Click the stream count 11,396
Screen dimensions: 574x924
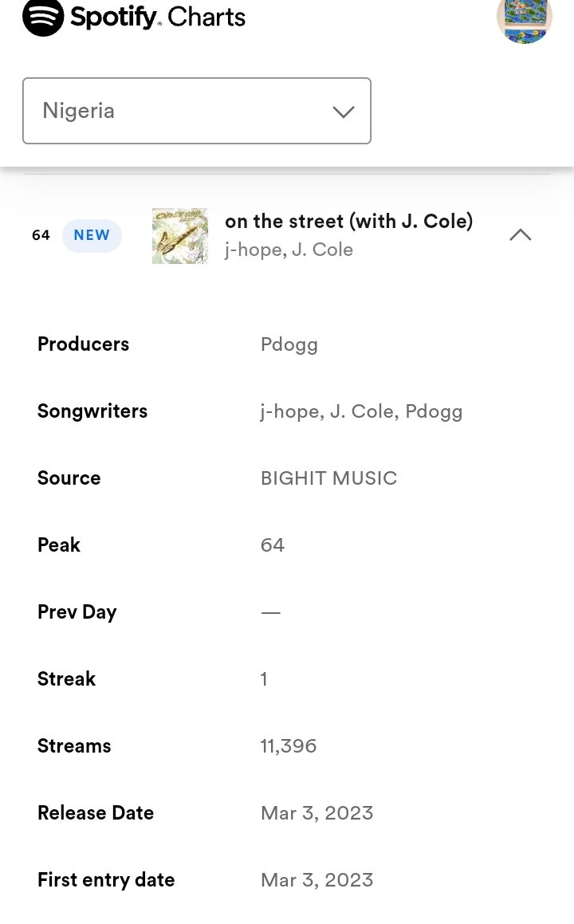tap(289, 746)
